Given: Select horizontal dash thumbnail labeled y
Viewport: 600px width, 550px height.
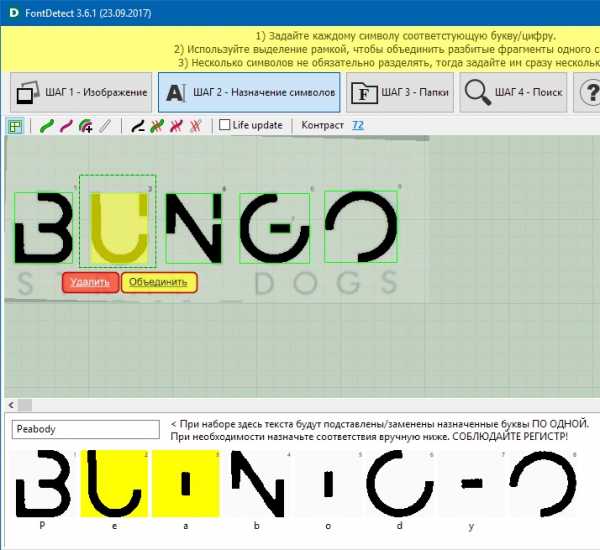Looking at the screenshot, I should [472, 484].
